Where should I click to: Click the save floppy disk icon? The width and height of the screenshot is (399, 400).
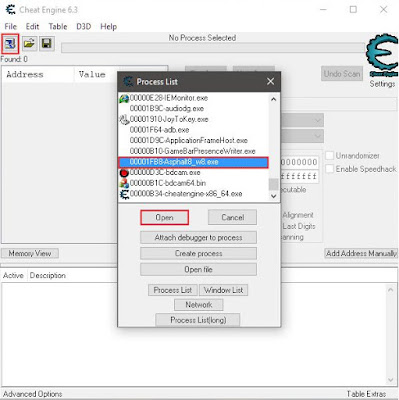click(47, 44)
